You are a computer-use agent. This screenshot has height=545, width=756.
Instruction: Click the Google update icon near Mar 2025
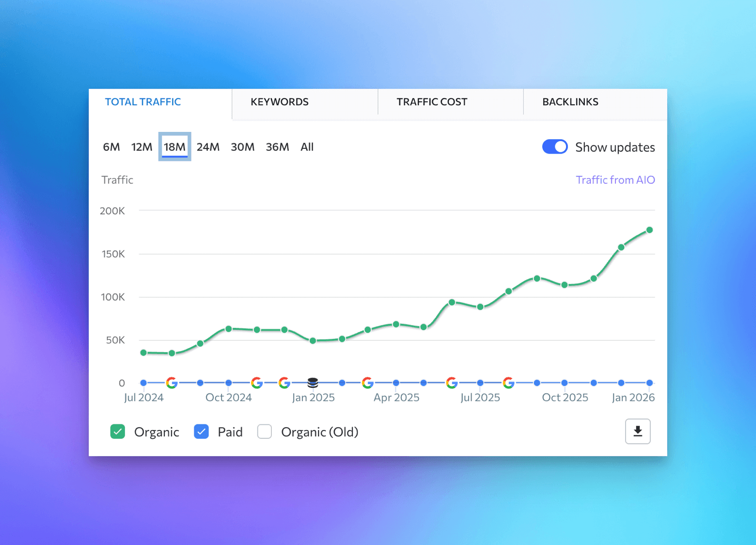point(368,383)
